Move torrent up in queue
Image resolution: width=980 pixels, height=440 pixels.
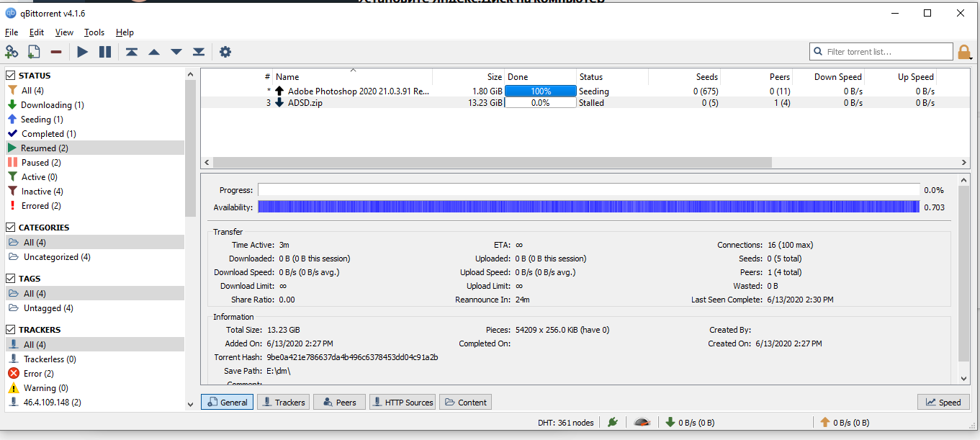153,52
